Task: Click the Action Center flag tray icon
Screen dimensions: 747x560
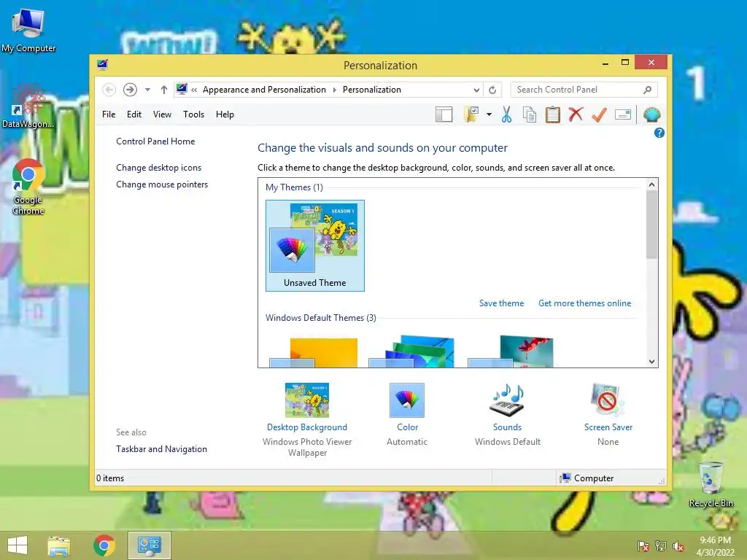Action: click(643, 546)
